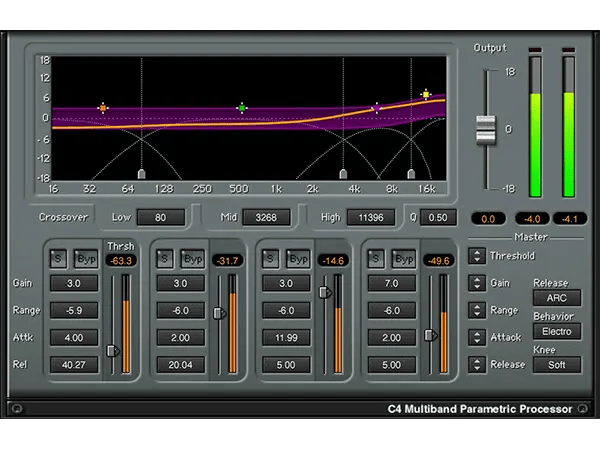Viewport: 600px width, 450px height.
Task: Select the yellow high band marker
Action: click(x=426, y=94)
